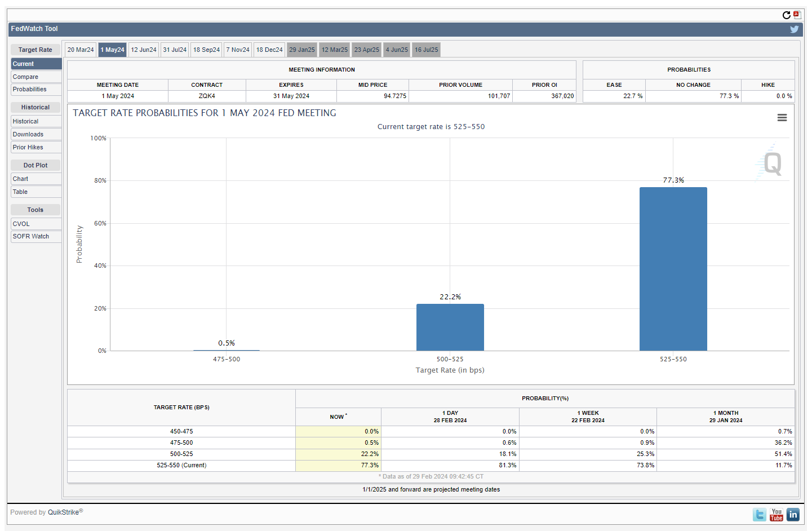812x531 pixels.
Task: Click the PDF export icon
Action: (796, 15)
